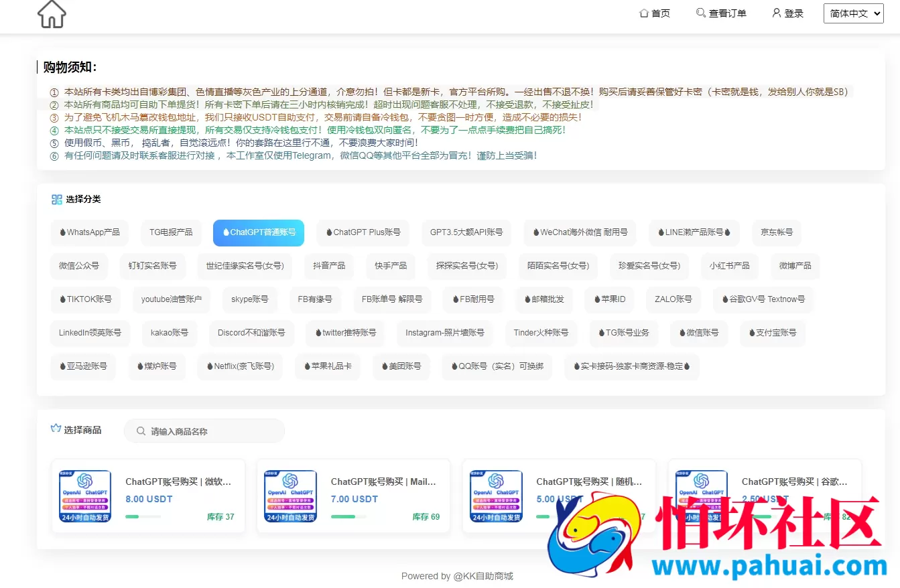Viewport: 900px width, 588px height.
Task: Open 查看订单 order lookup
Action: (x=721, y=13)
